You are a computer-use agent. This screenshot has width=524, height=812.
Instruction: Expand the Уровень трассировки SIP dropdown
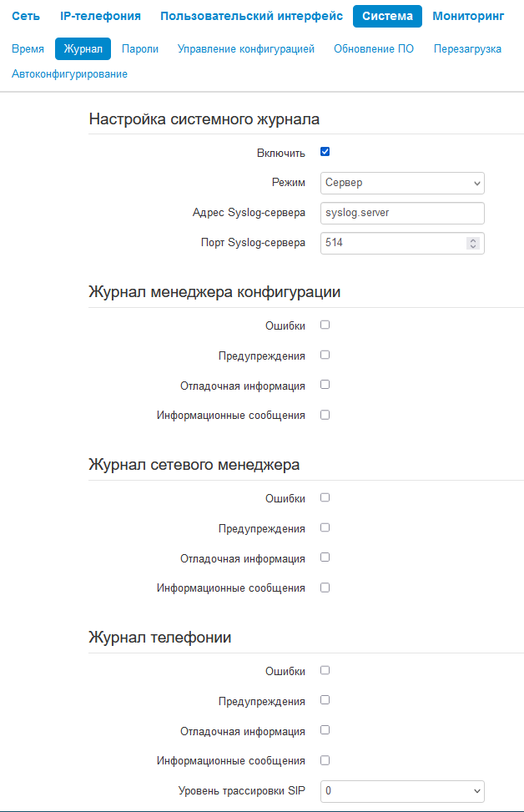402,790
